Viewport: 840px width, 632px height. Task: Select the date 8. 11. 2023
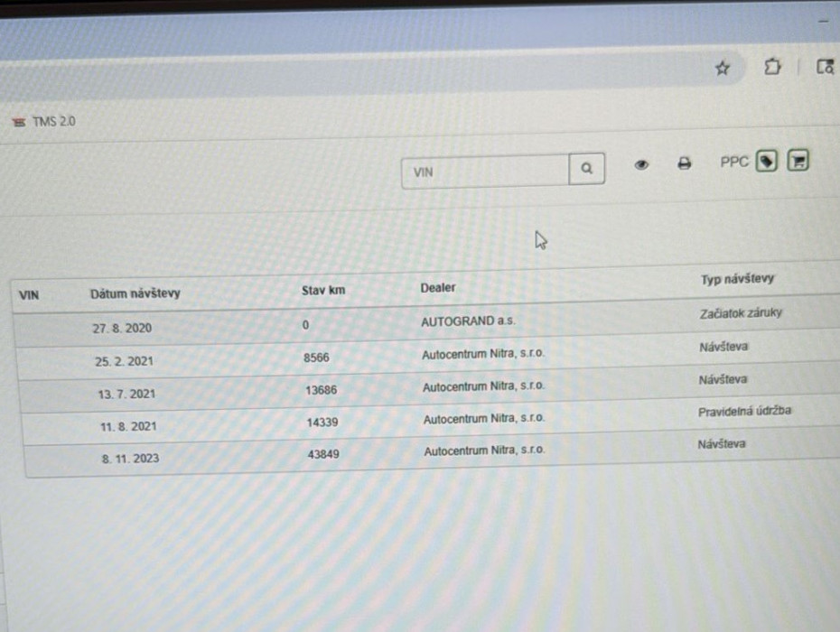click(x=131, y=459)
